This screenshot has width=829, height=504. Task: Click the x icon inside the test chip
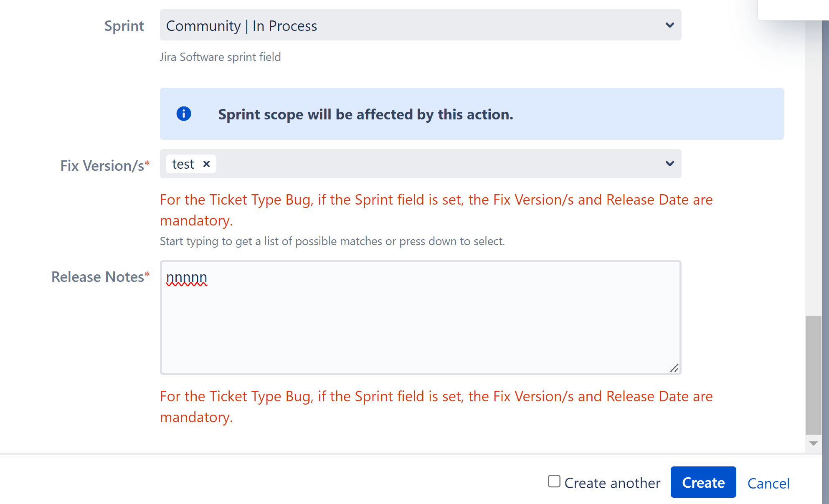pos(206,164)
